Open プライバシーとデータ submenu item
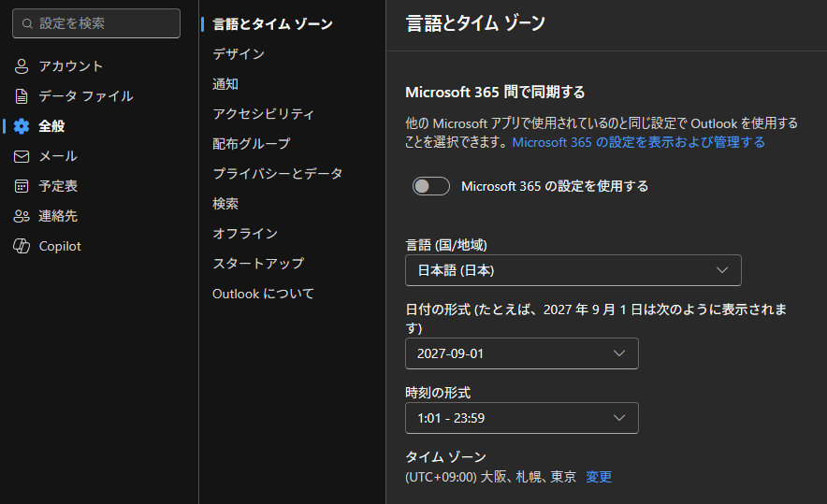Viewport: 827px width, 504px height. tap(278, 173)
